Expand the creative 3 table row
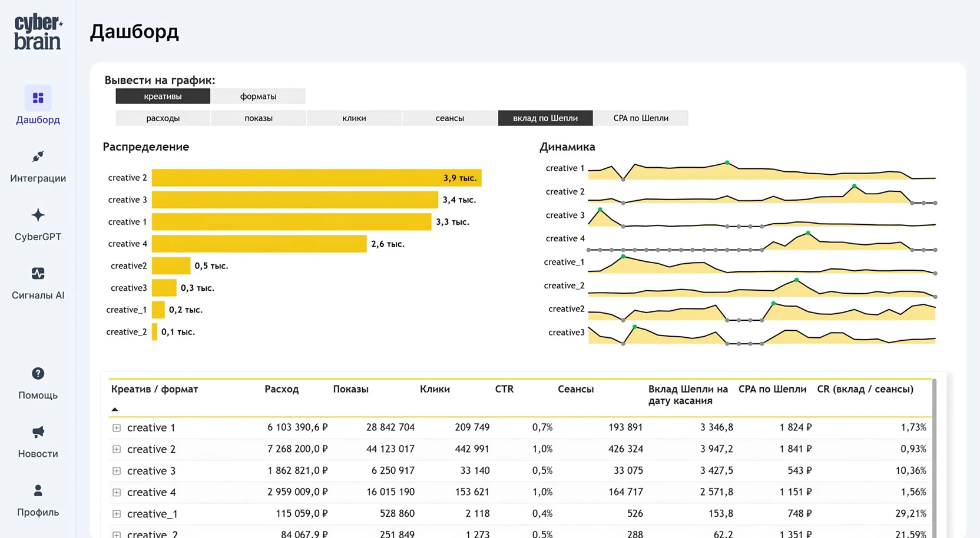Viewport: 980px width, 538px height. [117, 471]
